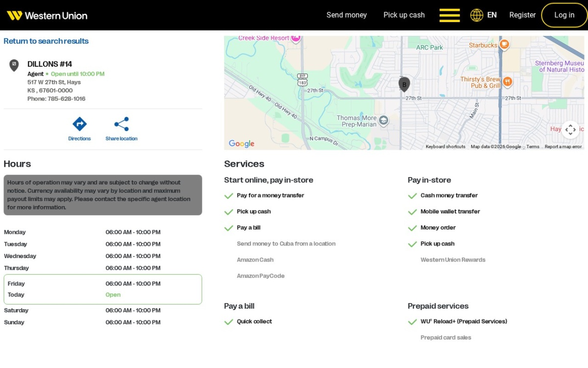Click the Open until 10:00 PM status

coord(77,74)
